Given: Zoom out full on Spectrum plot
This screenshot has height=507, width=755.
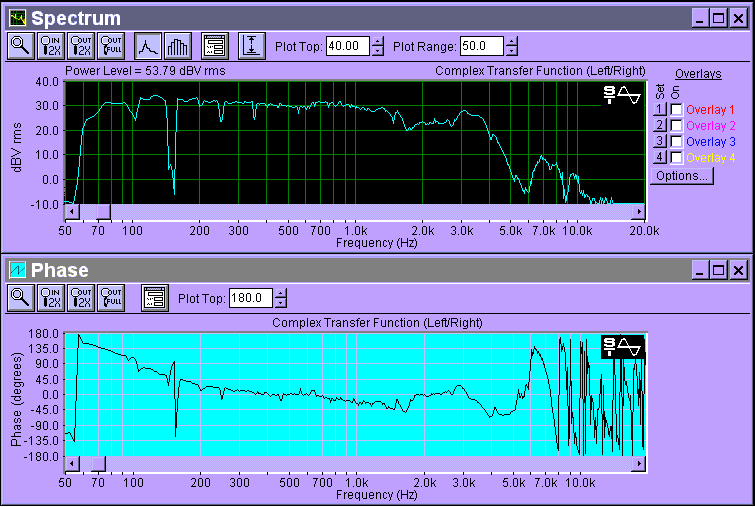Looking at the screenshot, I should (x=111, y=45).
